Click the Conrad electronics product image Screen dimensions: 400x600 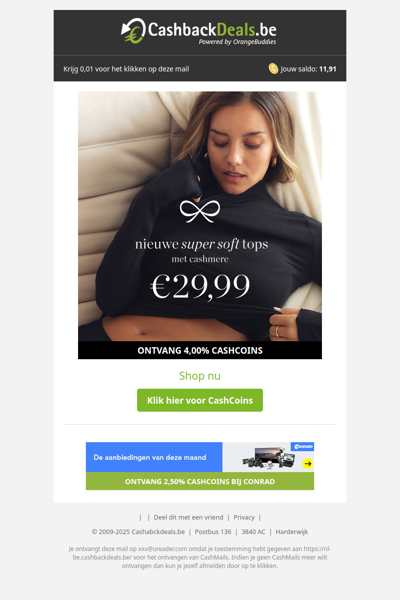(x=268, y=458)
